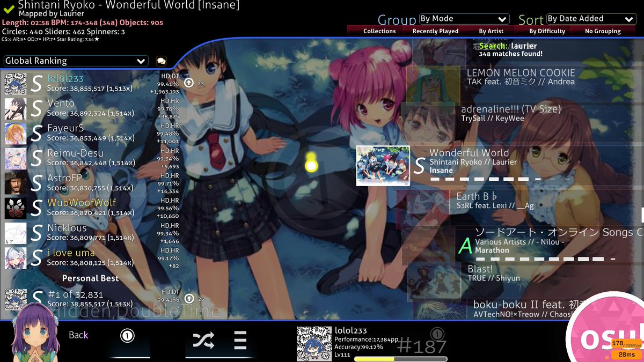Click the replay arrow icon on lolol233's score
644x362 pixels.
tap(189, 83)
